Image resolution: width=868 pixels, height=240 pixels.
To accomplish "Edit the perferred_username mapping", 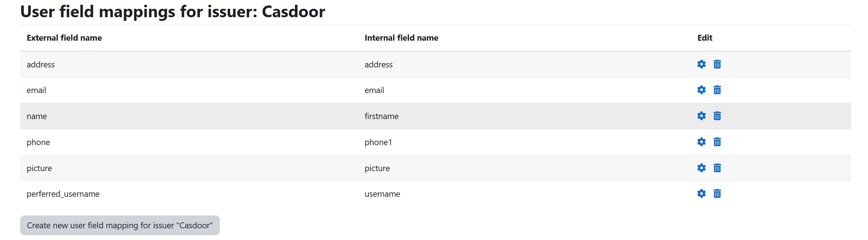I will click(701, 193).
